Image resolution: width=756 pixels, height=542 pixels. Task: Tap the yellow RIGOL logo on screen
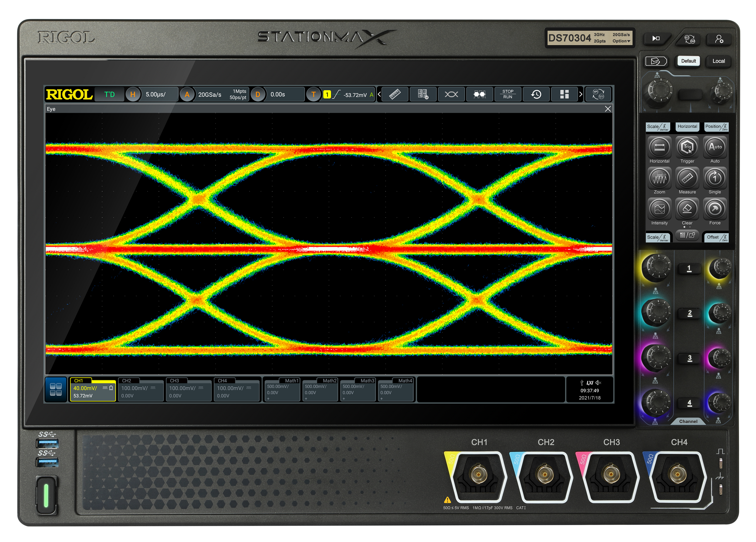(x=69, y=94)
